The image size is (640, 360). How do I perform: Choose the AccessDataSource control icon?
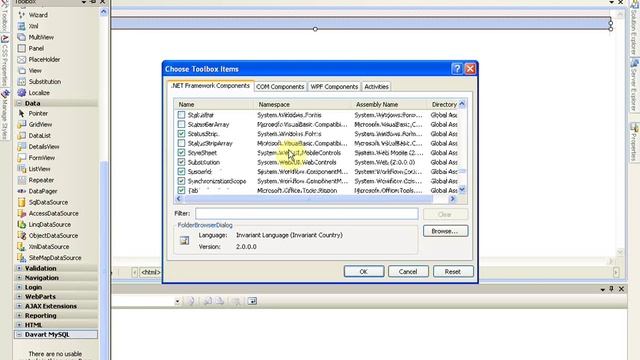(x=22, y=213)
